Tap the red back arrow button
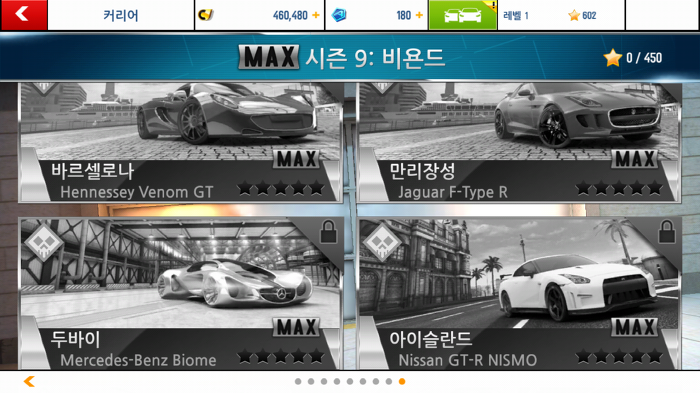Viewport: 700px width, 393px height. (24, 15)
